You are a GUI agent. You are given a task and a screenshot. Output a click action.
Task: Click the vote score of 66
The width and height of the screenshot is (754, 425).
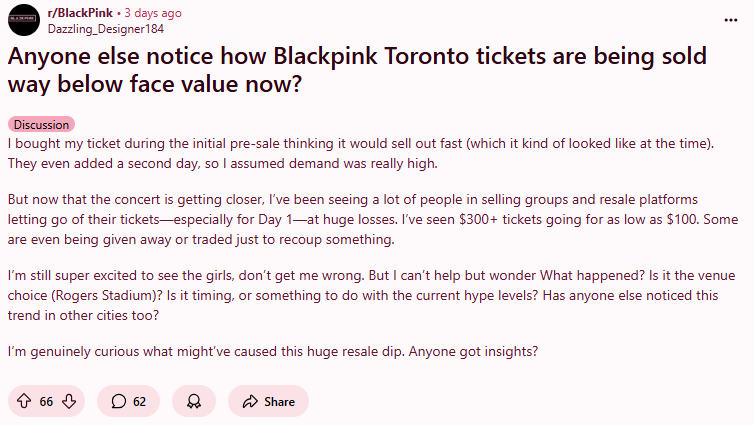(x=46, y=401)
